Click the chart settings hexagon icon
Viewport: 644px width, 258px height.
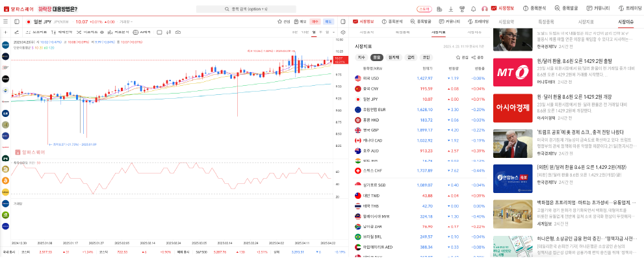point(343,32)
